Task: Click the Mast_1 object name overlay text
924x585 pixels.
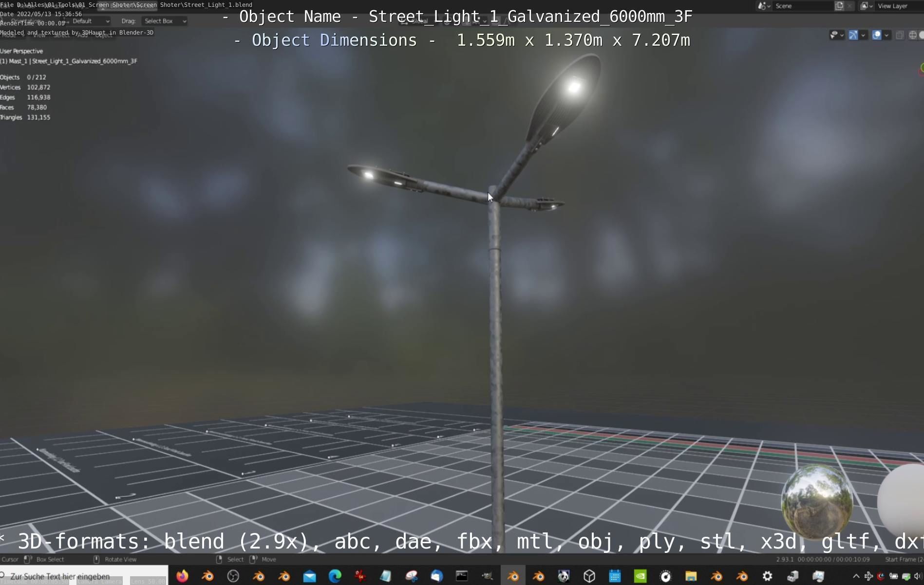Action: coord(69,61)
